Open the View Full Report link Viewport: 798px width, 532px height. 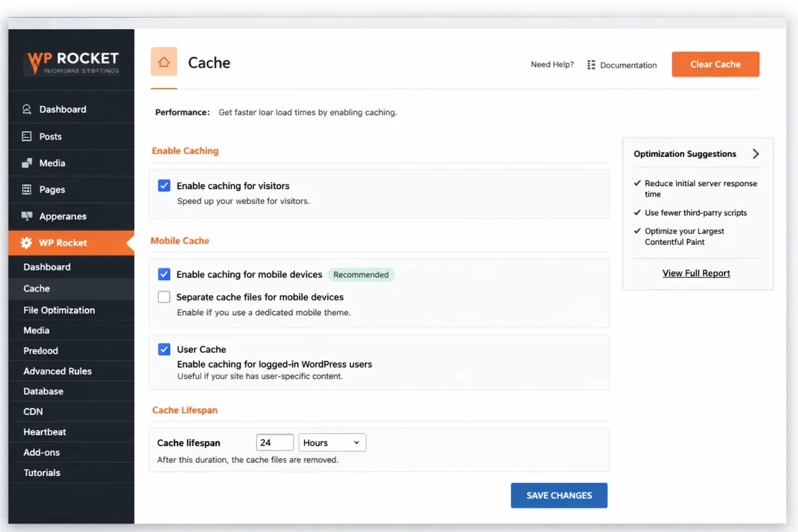tap(696, 273)
